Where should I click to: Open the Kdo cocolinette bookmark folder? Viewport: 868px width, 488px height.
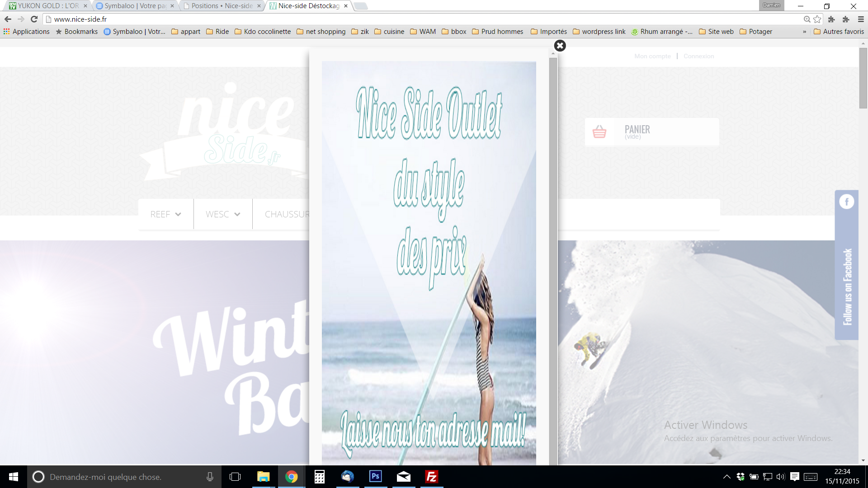click(x=263, y=32)
